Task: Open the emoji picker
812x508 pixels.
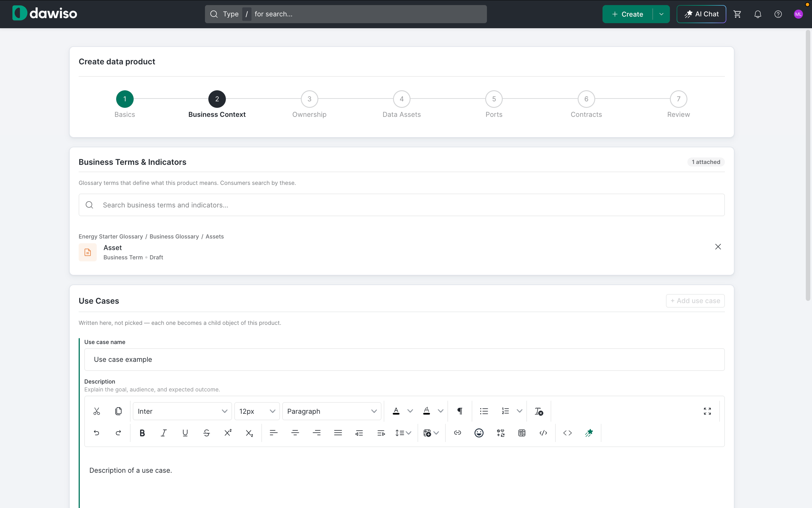Action: click(x=479, y=433)
